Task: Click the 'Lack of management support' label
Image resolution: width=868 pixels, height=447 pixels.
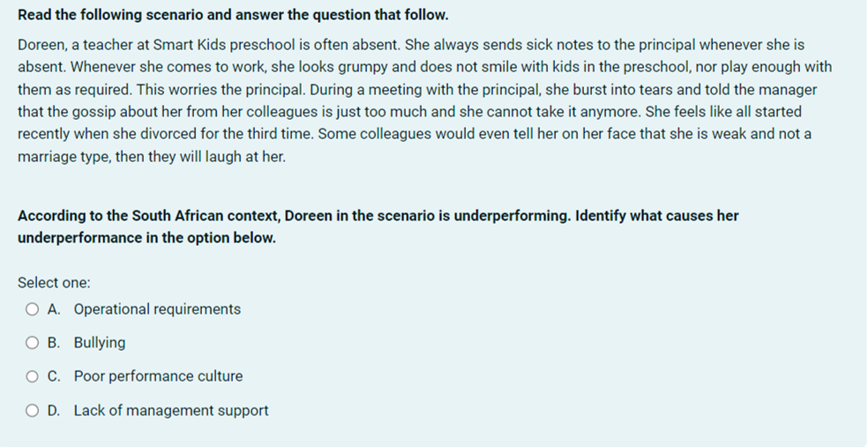Action: click(171, 411)
